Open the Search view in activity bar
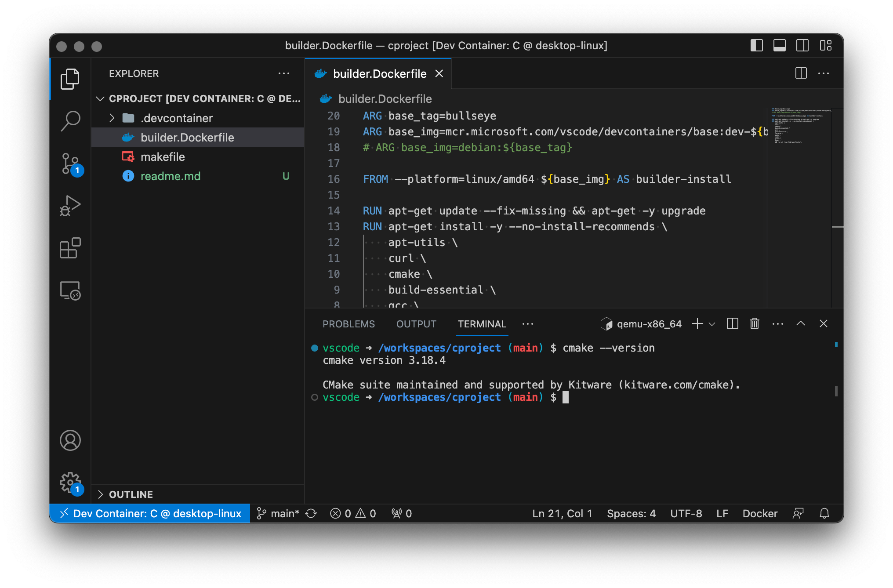The width and height of the screenshot is (893, 588). [x=70, y=120]
